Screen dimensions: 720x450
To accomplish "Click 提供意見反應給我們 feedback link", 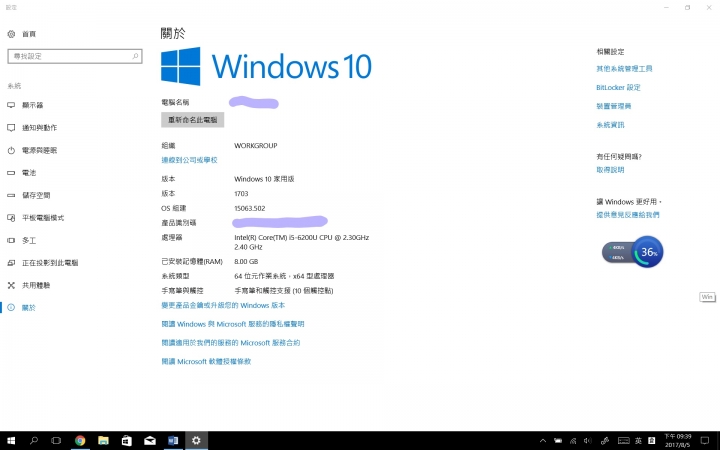I will 628,215.
